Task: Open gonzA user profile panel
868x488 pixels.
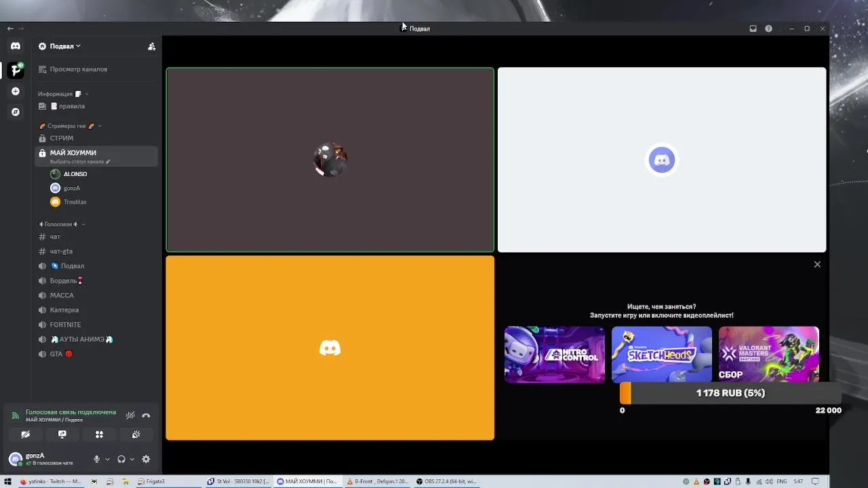Action: click(x=47, y=459)
